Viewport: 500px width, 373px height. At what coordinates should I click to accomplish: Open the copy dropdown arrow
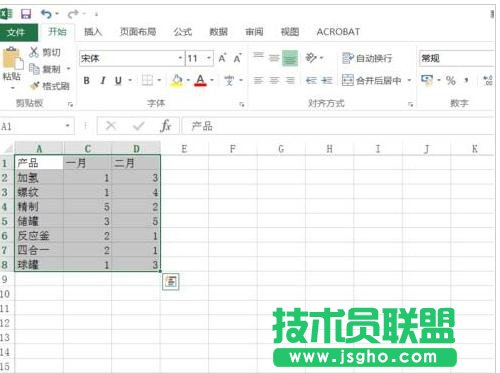pyautogui.click(x=69, y=69)
